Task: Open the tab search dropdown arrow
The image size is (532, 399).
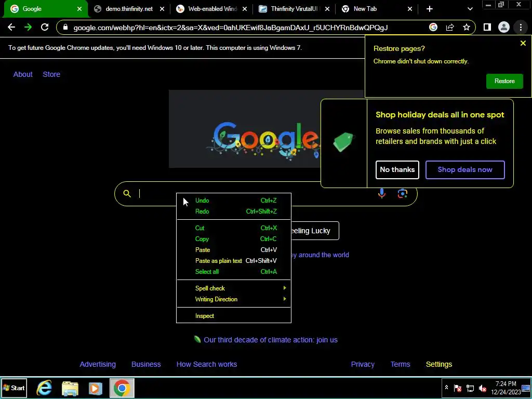Action: pos(470,9)
